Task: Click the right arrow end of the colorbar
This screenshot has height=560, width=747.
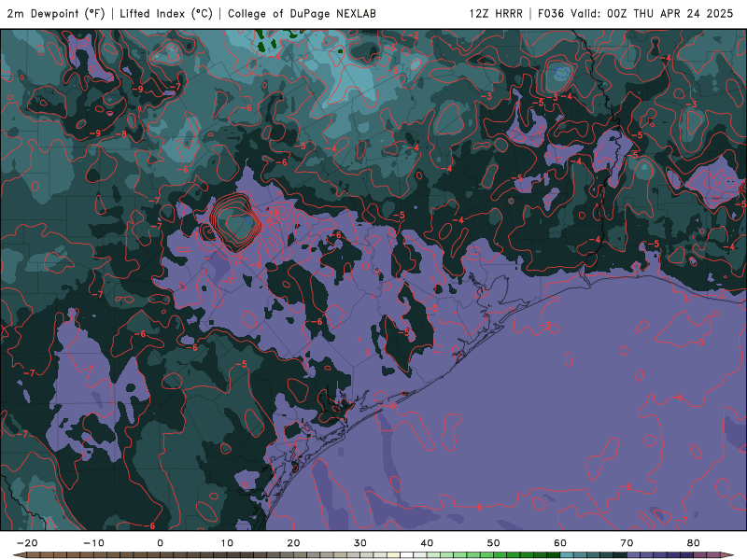Action: (x=727, y=555)
